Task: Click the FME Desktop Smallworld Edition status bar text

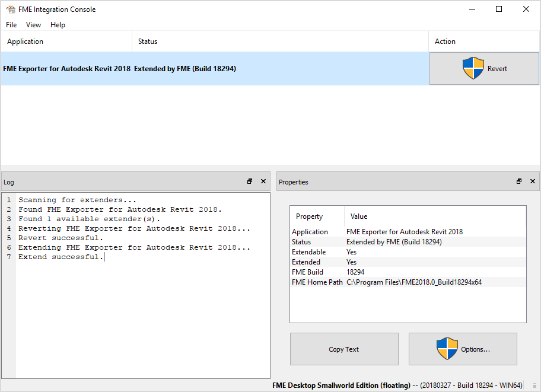Action: coord(397,385)
